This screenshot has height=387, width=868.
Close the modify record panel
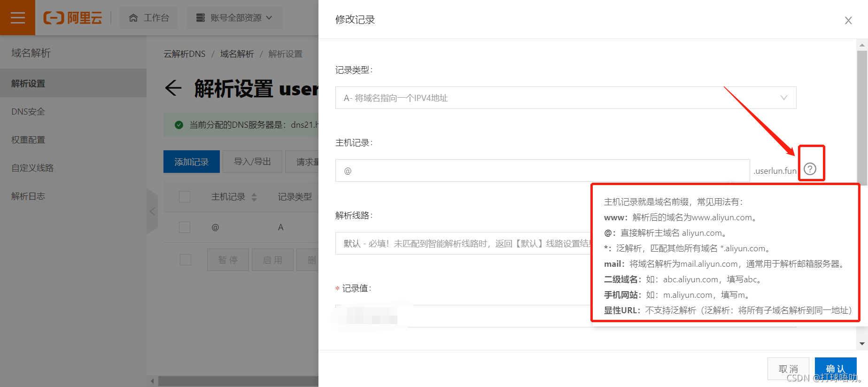(848, 21)
